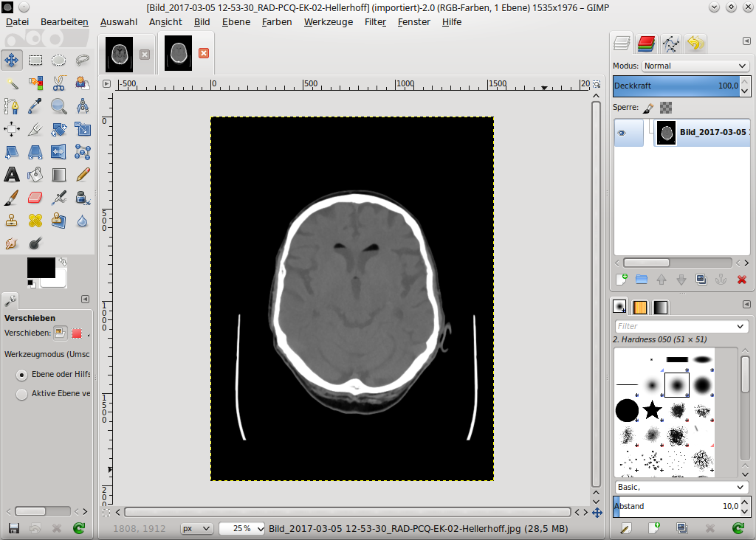Select the Paintbrush tool
The width and height of the screenshot is (756, 540).
[x=12, y=198]
